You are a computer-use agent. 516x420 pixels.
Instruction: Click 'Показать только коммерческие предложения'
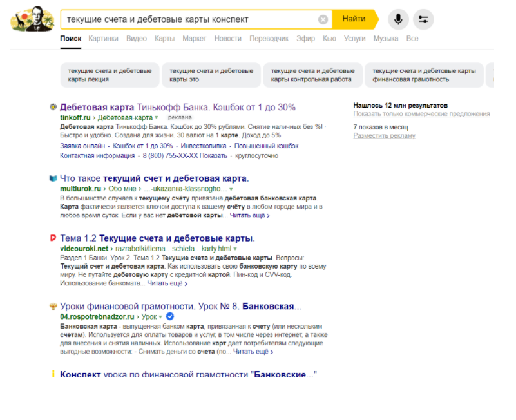[x=421, y=114]
